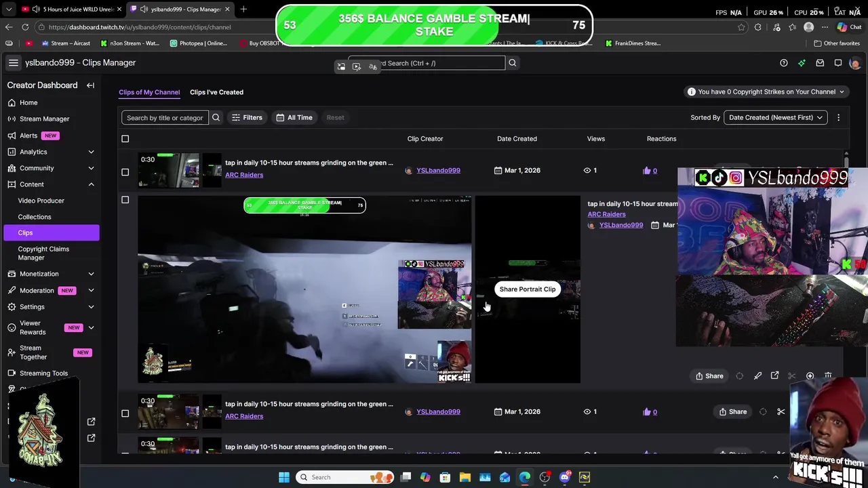Go to Home in the sidebar
The width and height of the screenshot is (868, 488).
point(28,102)
